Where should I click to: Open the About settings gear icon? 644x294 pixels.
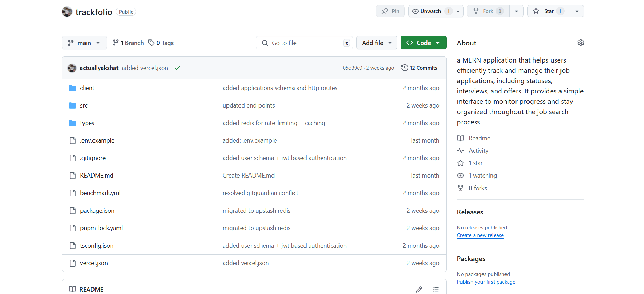point(580,43)
